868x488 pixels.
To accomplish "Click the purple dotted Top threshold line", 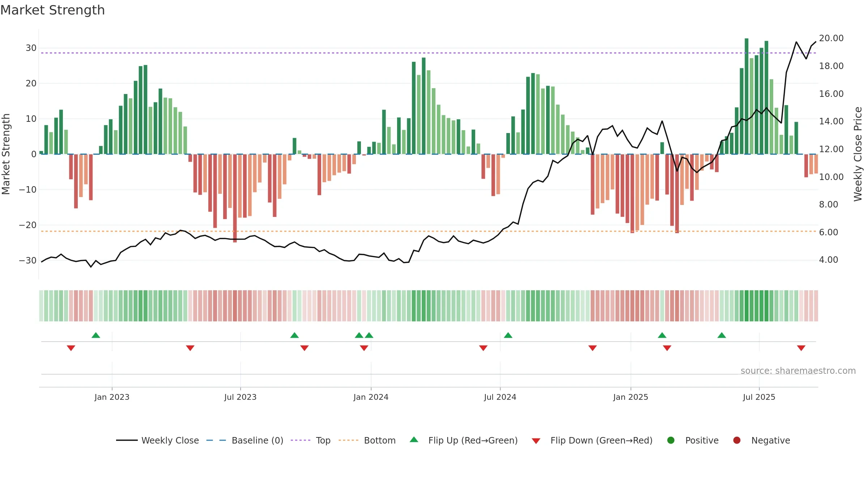I will [428, 53].
